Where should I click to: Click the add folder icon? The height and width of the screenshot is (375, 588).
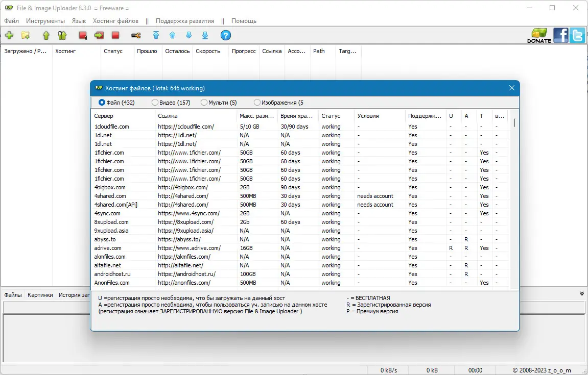[x=25, y=35]
